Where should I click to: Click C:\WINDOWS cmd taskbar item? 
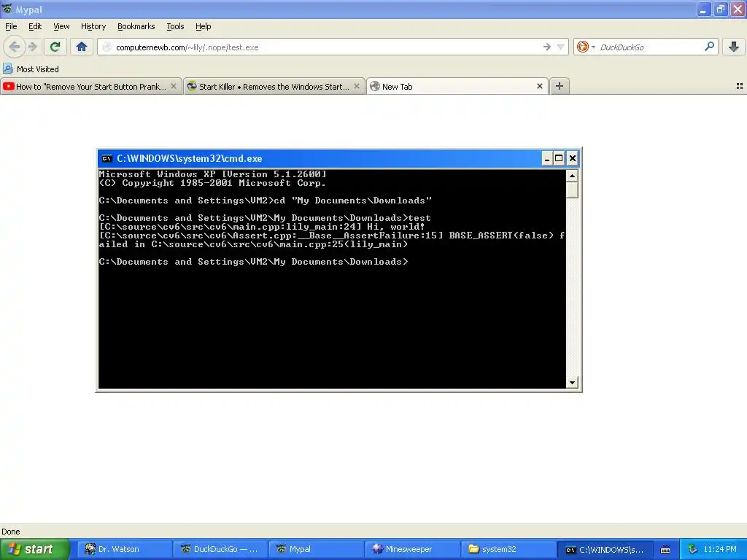[604, 549]
